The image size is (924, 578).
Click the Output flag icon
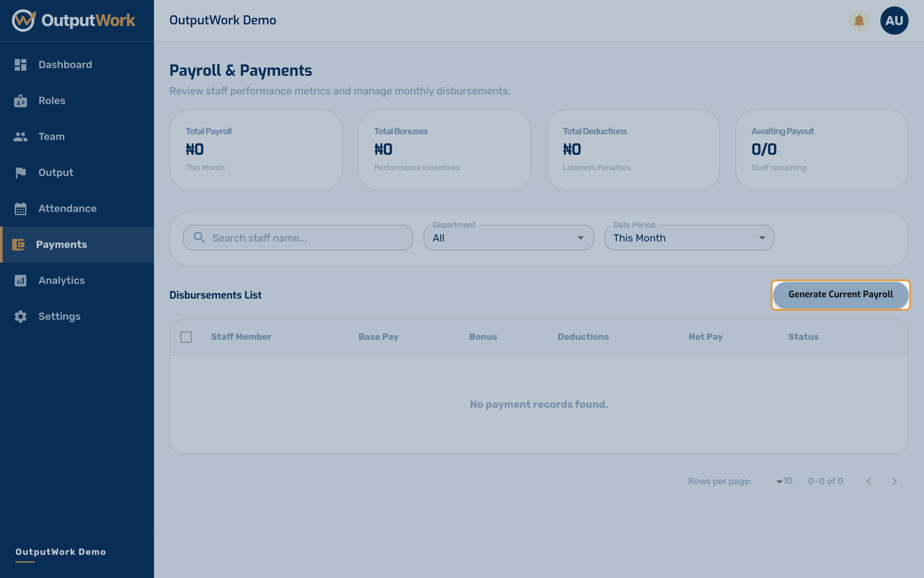(21, 173)
